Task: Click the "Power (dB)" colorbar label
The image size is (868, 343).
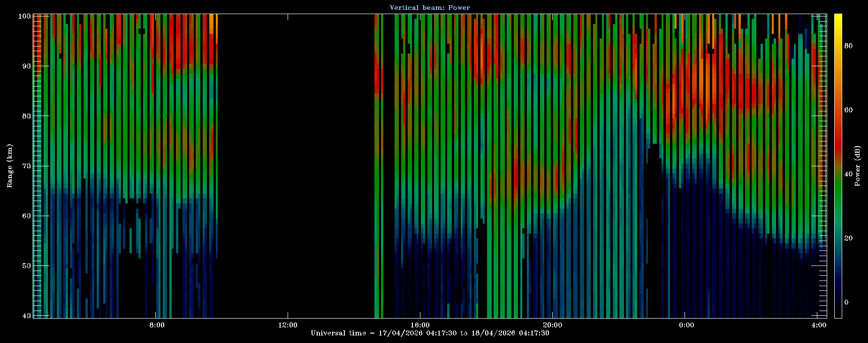Action: [x=857, y=166]
